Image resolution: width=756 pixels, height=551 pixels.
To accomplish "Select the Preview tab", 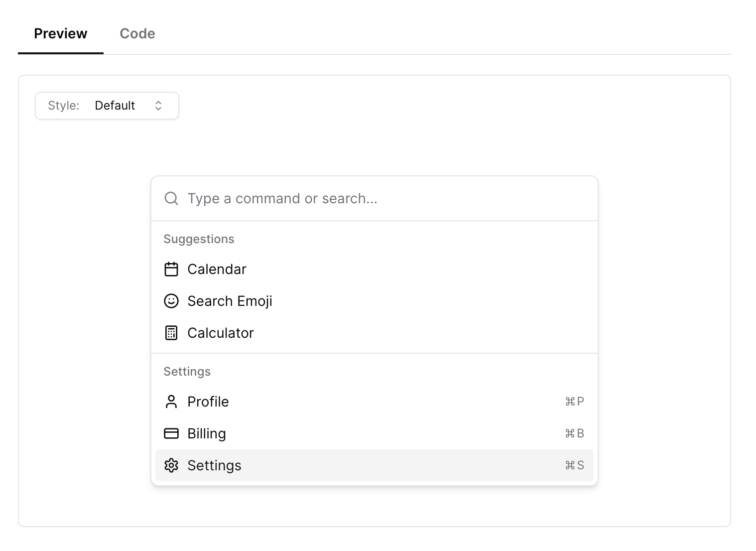I will 61,34.
